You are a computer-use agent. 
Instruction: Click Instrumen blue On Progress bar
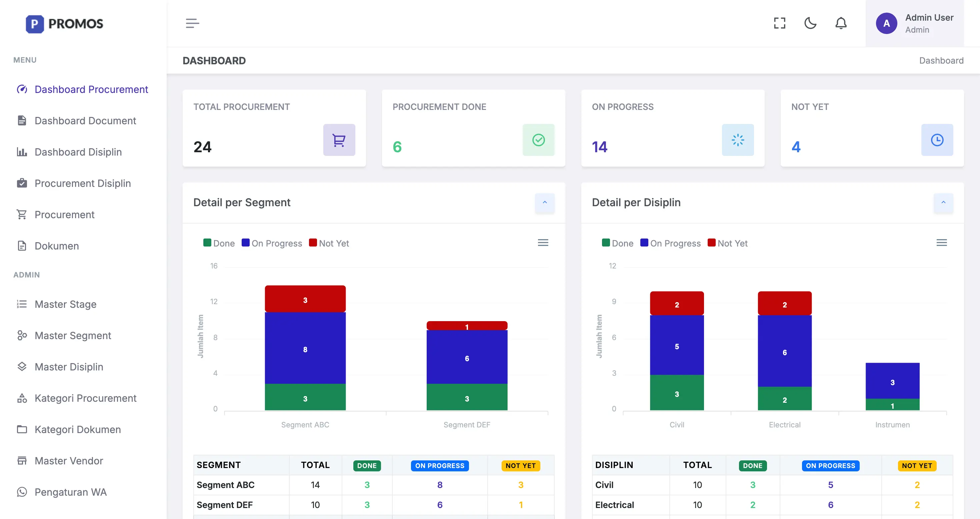pyautogui.click(x=893, y=381)
